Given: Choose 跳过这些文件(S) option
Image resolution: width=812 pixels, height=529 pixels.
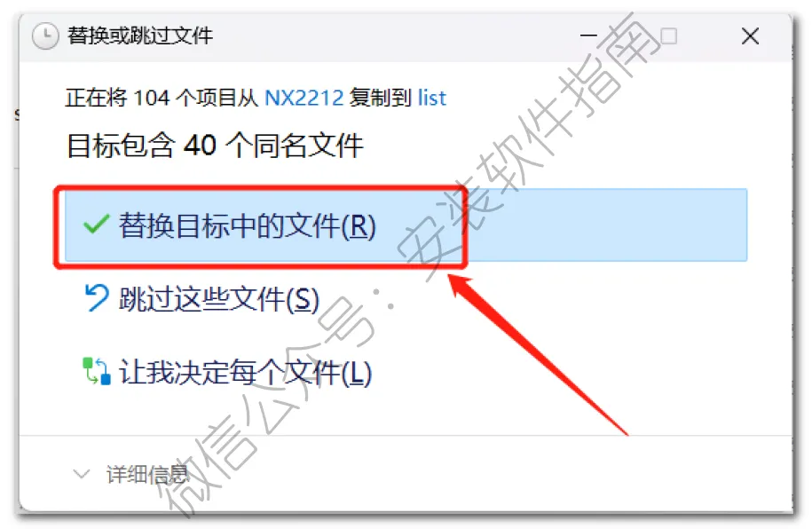Looking at the screenshot, I should click(219, 299).
